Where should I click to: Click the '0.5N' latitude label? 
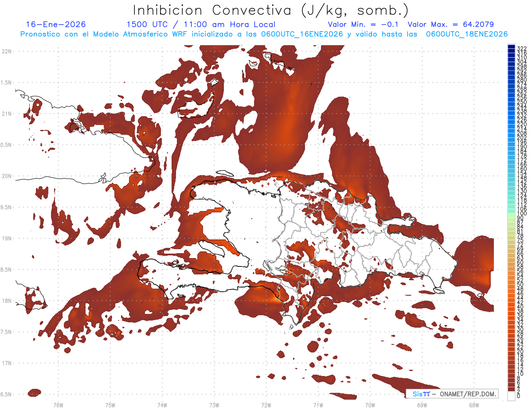(x=6, y=145)
